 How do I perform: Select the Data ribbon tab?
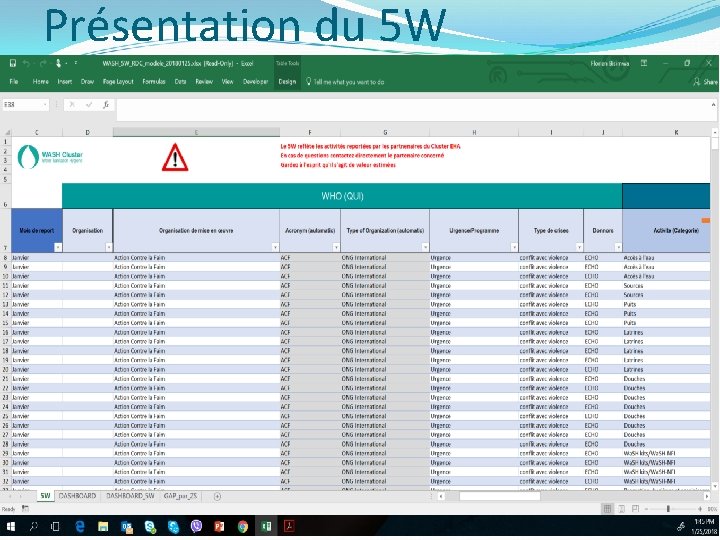click(180, 82)
